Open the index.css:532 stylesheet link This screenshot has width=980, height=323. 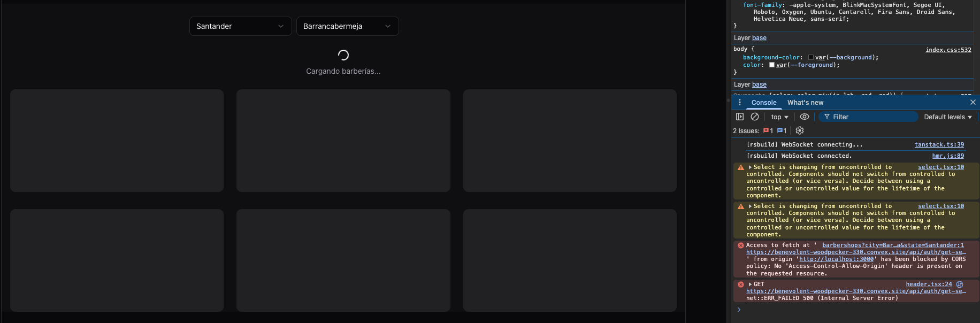tap(948, 50)
